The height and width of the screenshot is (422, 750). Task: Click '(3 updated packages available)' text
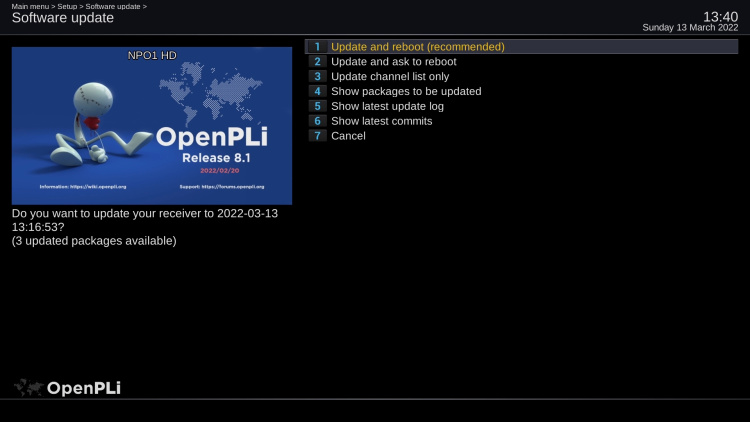tap(94, 241)
